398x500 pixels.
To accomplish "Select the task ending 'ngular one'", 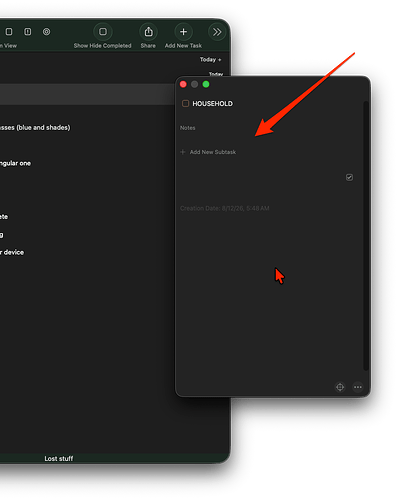I will pyautogui.click(x=15, y=163).
